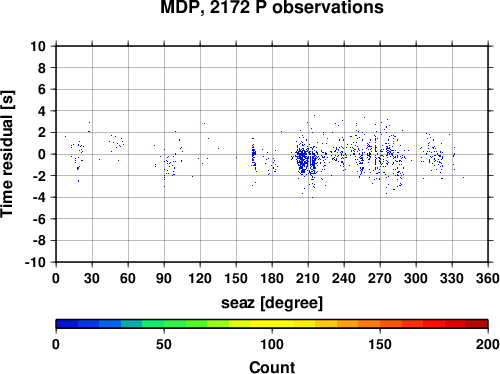This screenshot has height=374, width=500.
Task: Click colorbar tick label "50"
Action: pos(164,344)
